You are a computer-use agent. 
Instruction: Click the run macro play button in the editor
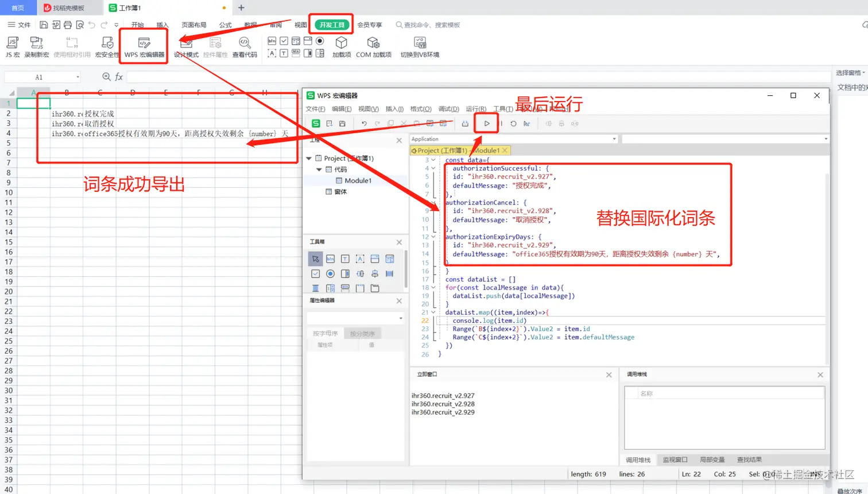[487, 123]
